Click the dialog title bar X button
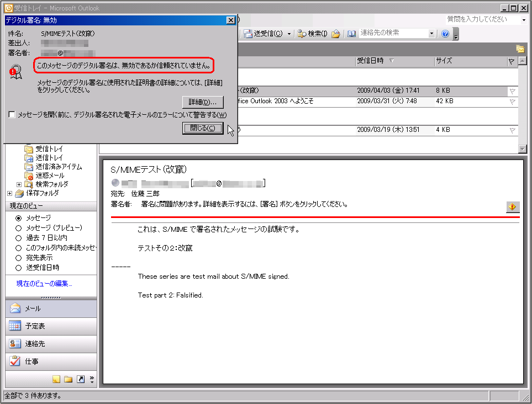The height and width of the screenshot is (404, 532). (x=231, y=20)
